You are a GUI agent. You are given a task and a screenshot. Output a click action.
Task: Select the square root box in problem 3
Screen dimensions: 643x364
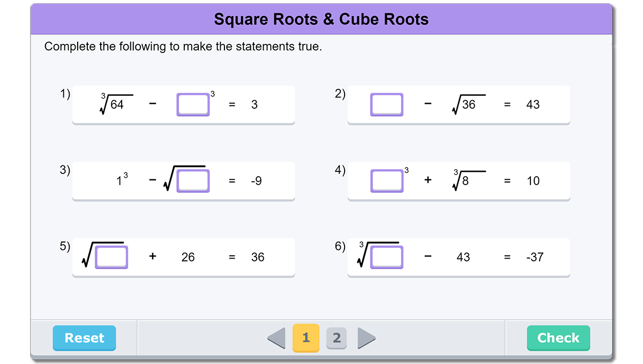[x=193, y=181]
